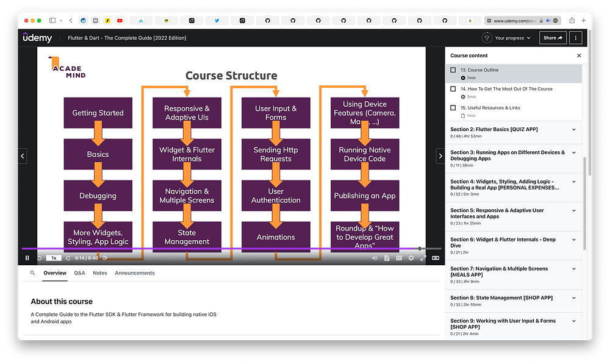Image resolution: width=610 pixels, height=364 pixels.
Task: Open Safari sidebar dropdown arrow
Action: click(x=61, y=21)
